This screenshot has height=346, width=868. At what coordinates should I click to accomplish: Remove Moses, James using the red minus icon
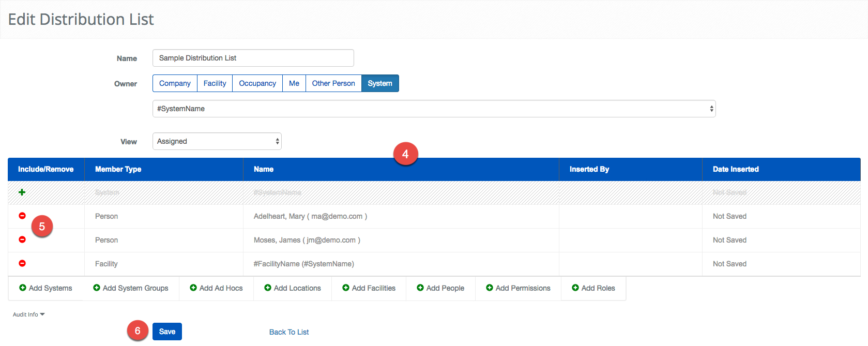pyautogui.click(x=22, y=239)
